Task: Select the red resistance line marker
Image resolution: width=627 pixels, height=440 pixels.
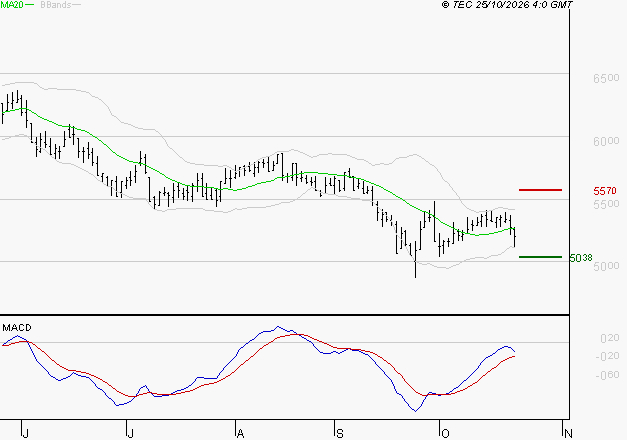Action: [x=540, y=190]
